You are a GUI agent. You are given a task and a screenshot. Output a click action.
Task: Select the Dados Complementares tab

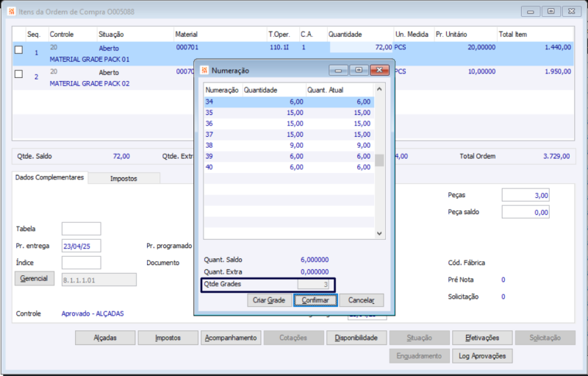coord(49,177)
